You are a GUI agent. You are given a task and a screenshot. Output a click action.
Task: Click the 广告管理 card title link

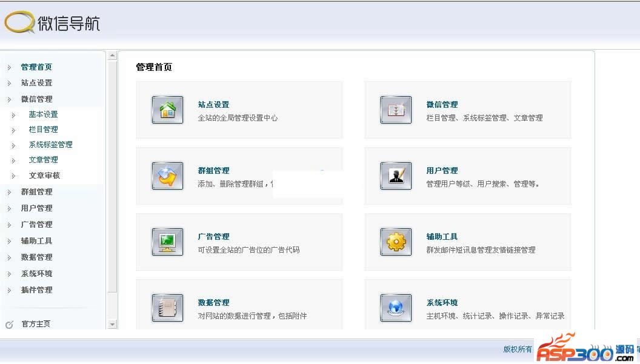[x=213, y=237]
